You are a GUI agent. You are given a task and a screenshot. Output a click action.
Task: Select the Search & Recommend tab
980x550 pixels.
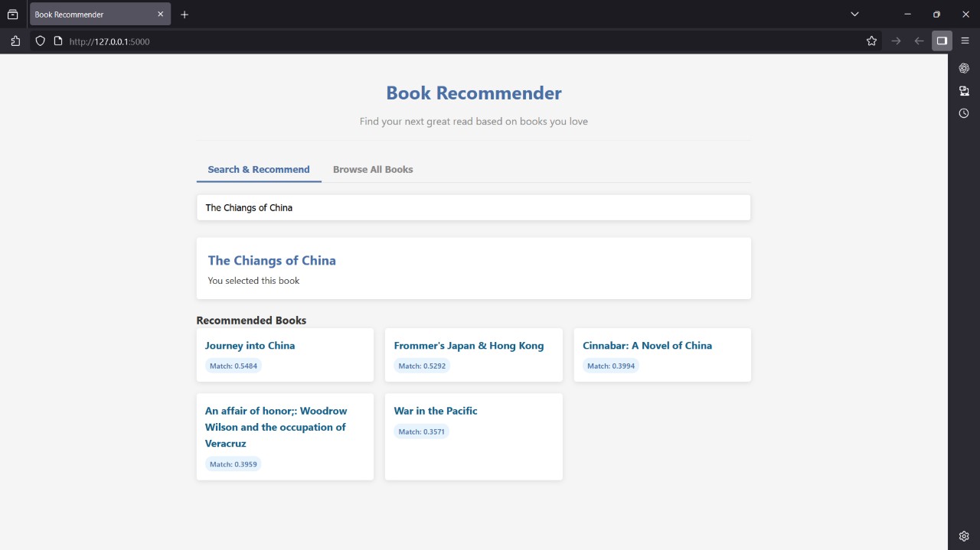coord(258,169)
